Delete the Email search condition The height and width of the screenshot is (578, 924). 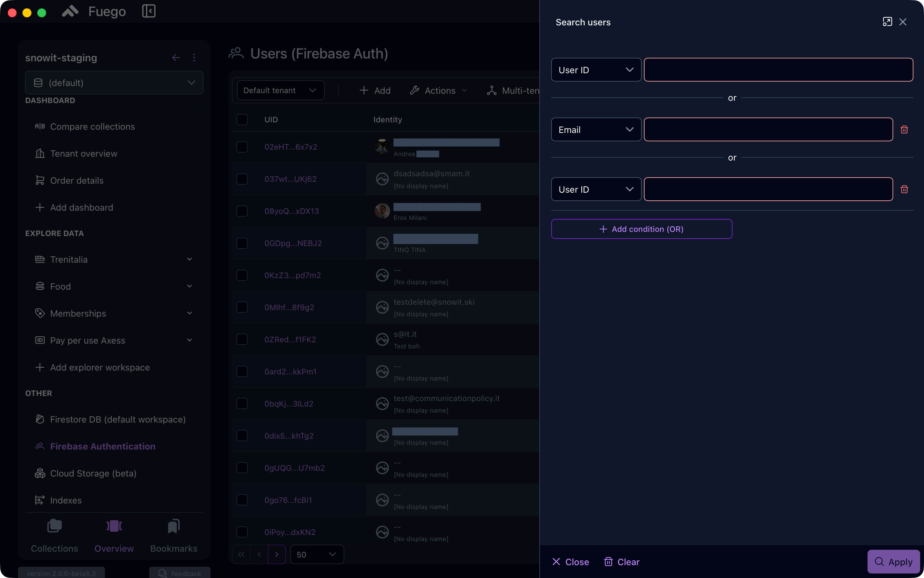pyautogui.click(x=904, y=130)
